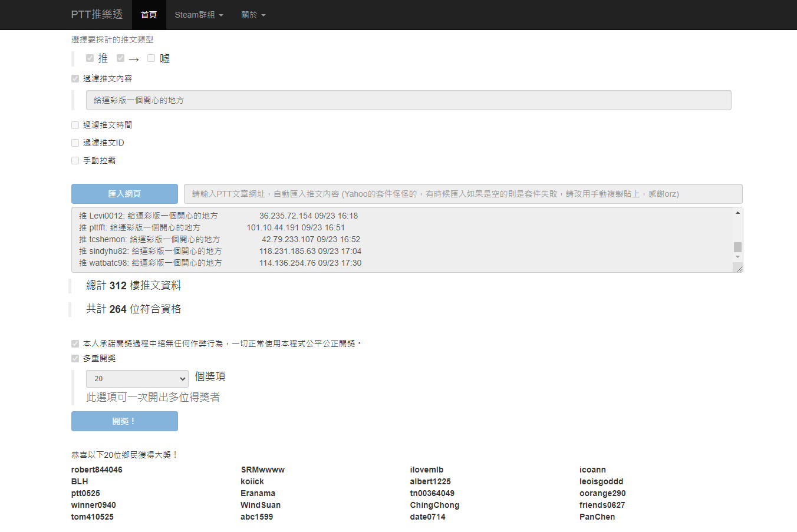Focus the PTT article URL input field

pyautogui.click(x=463, y=194)
